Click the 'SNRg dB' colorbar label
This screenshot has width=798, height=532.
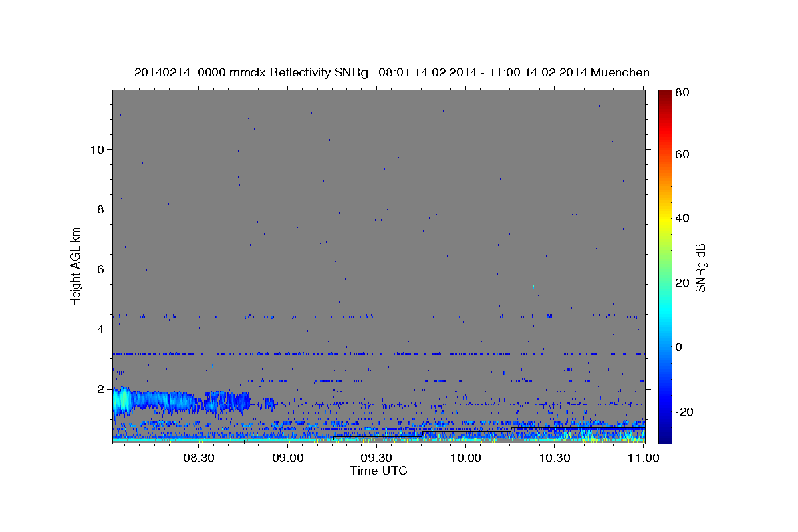click(x=700, y=267)
